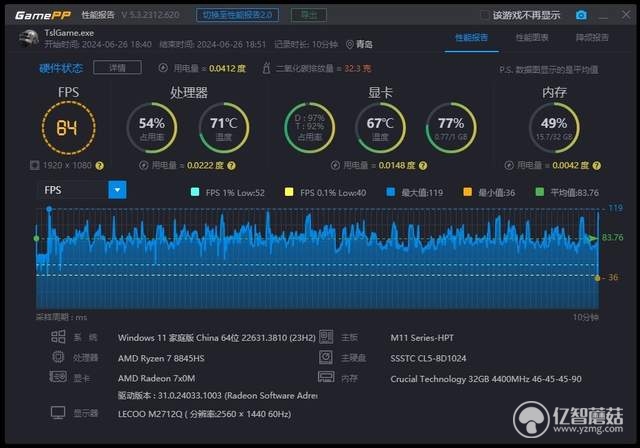Click the motherboard icon next to M11 Series-HPT

click(x=326, y=337)
